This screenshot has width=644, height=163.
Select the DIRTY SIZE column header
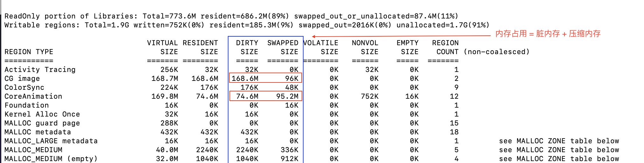247,47
